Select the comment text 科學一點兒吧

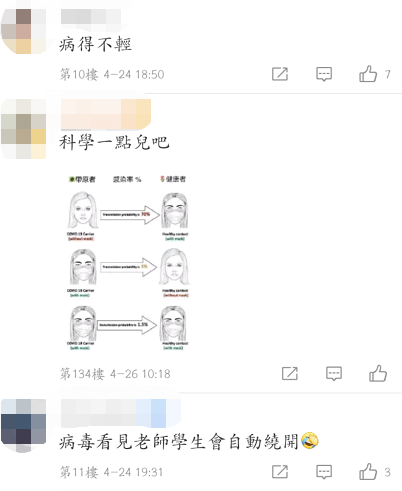tap(114, 142)
